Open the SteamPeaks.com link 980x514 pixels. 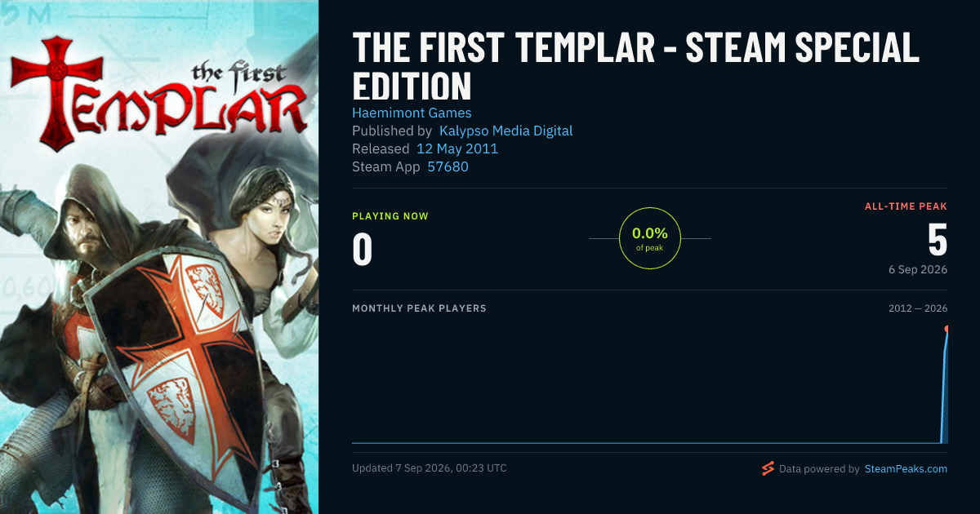pyautogui.click(x=906, y=469)
